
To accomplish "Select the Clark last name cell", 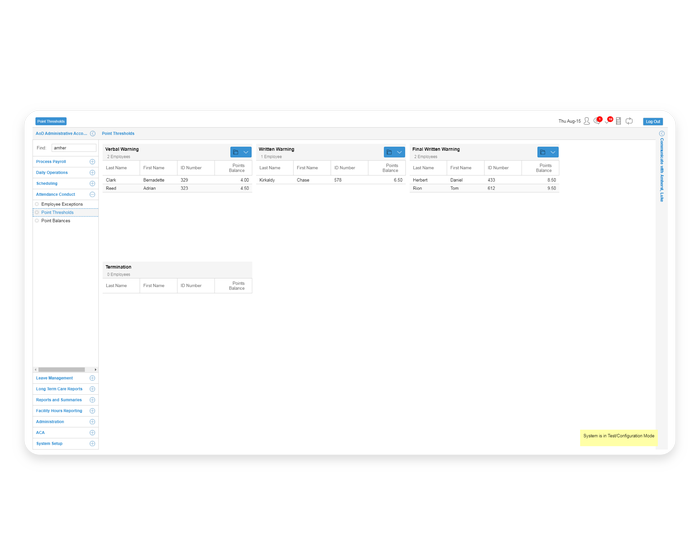I will point(111,180).
